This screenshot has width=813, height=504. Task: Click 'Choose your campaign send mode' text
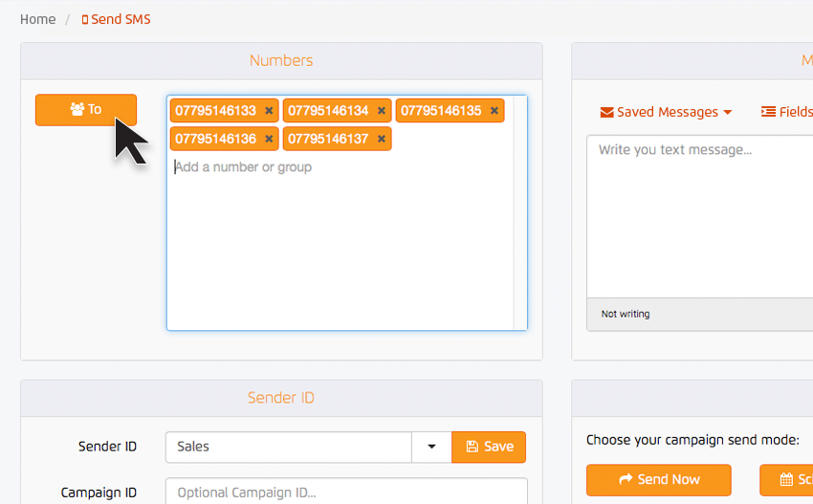point(692,440)
